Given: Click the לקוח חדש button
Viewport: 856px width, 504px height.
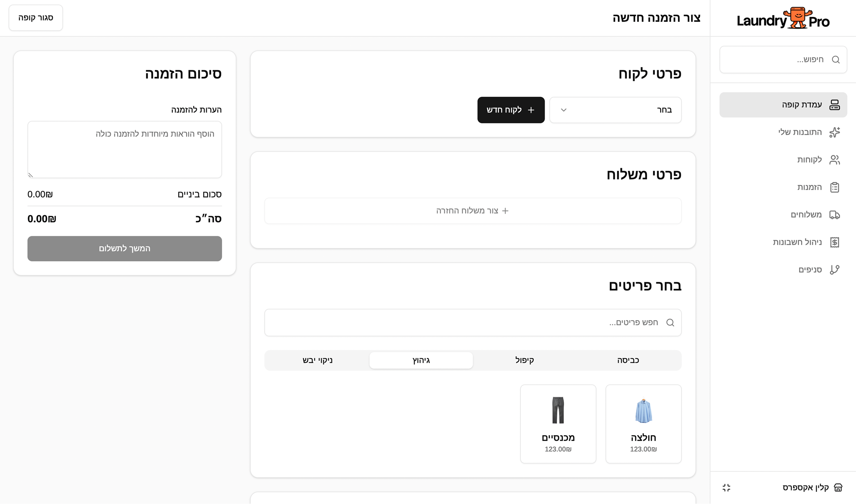Looking at the screenshot, I should click(511, 110).
